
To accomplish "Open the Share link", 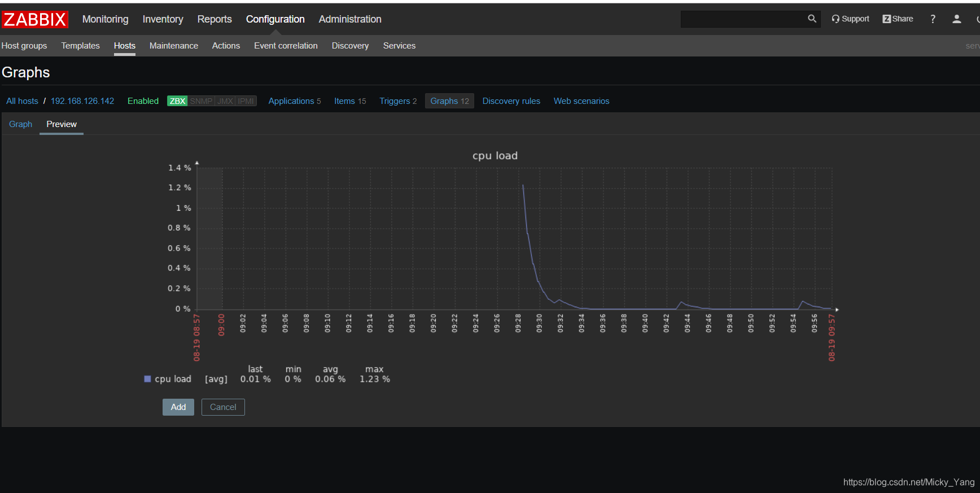I will tap(898, 19).
